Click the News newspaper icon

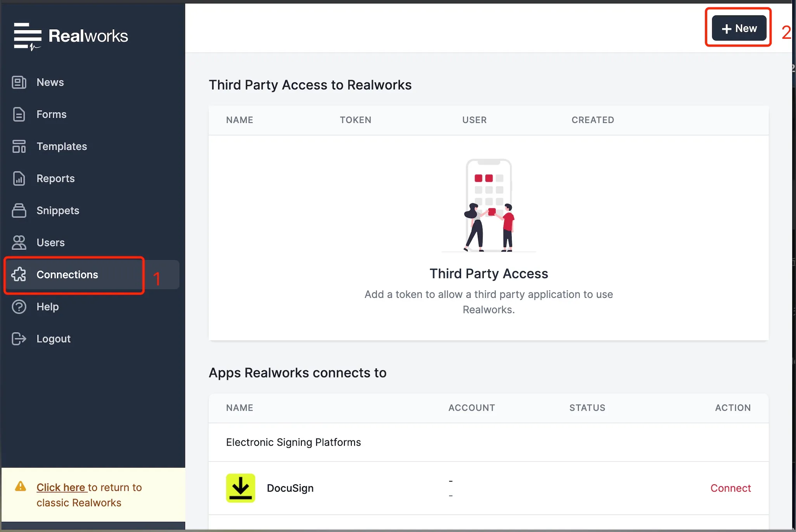pyautogui.click(x=19, y=82)
